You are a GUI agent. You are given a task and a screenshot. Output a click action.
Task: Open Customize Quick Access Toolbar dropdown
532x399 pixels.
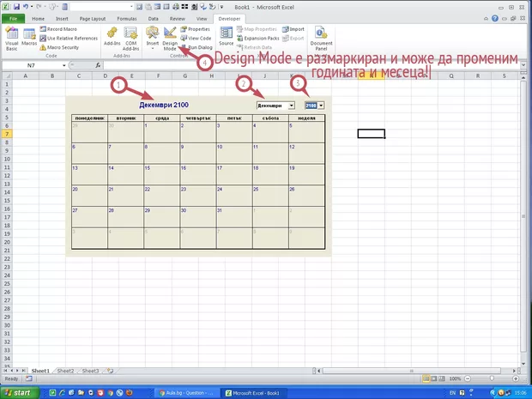(221, 7)
